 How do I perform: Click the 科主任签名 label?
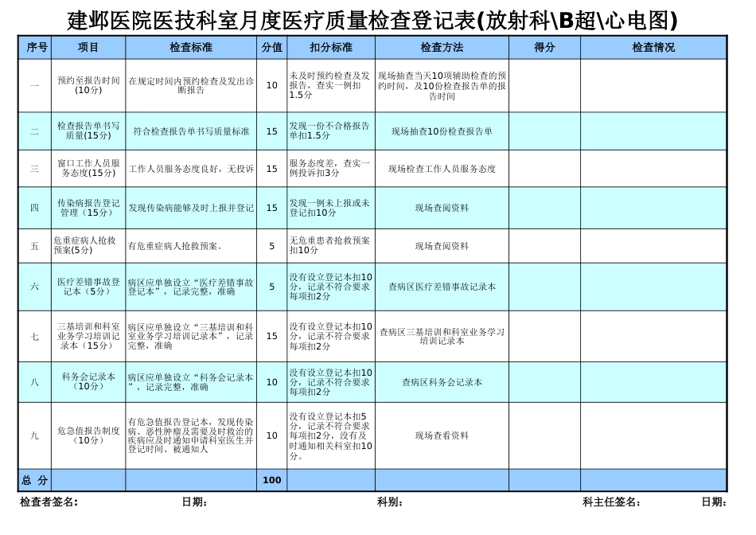click(611, 502)
